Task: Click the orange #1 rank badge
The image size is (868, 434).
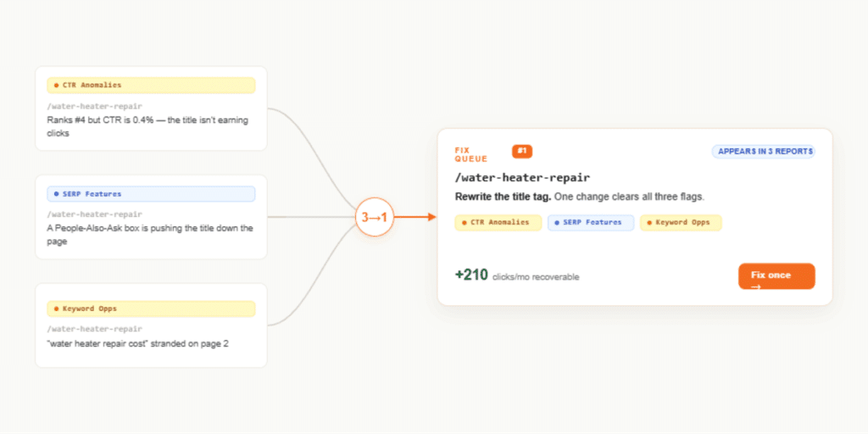Action: (522, 151)
